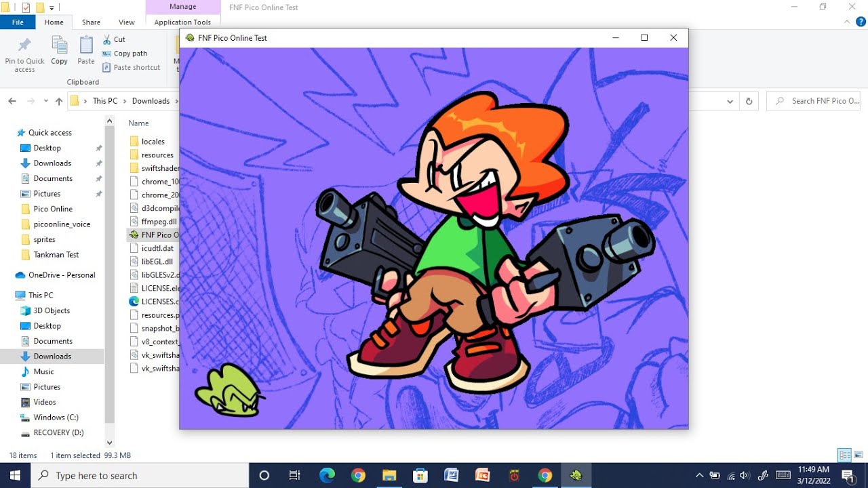The height and width of the screenshot is (488, 868).
Task: Open the volume control in tray
Action: click(x=745, y=475)
